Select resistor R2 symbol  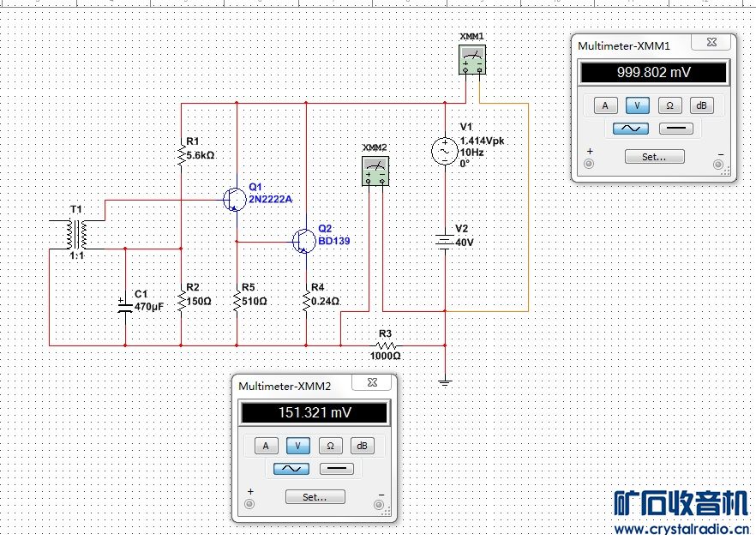coord(182,301)
